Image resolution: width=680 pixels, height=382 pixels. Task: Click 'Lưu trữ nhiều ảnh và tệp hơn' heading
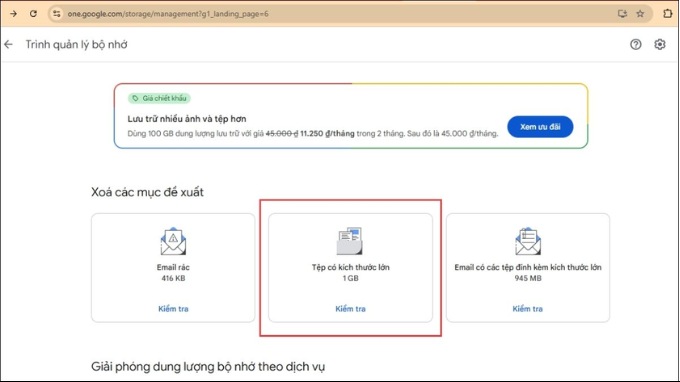pyautogui.click(x=187, y=119)
